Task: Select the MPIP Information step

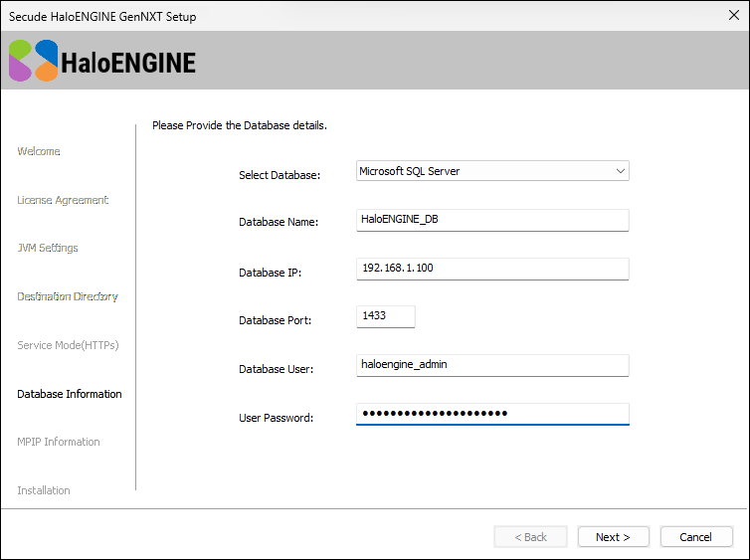Action: tap(59, 442)
